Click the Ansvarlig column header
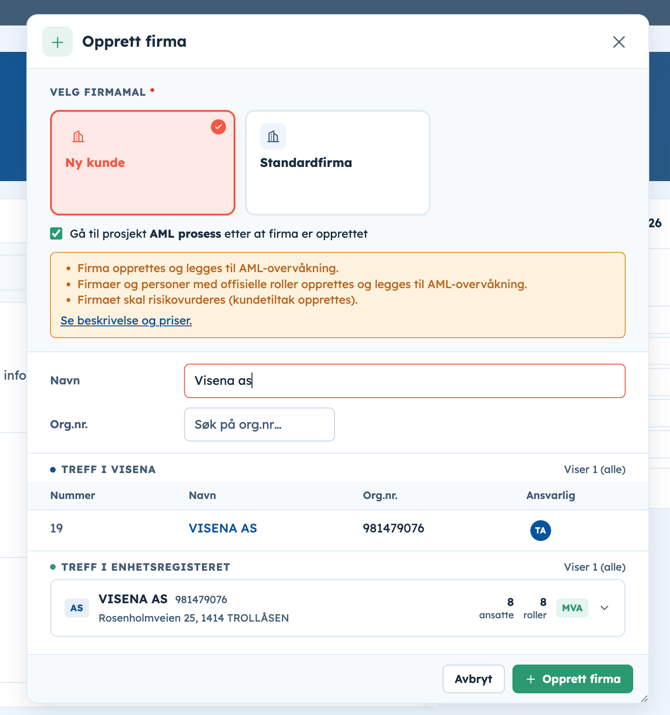 tap(551, 495)
